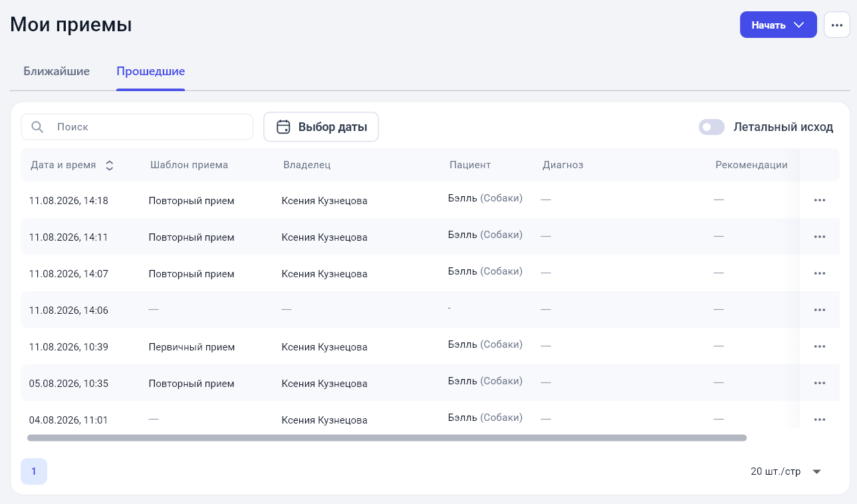The height and width of the screenshot is (504, 857).
Task: Select the Прошедшие tab
Action: coord(150,71)
